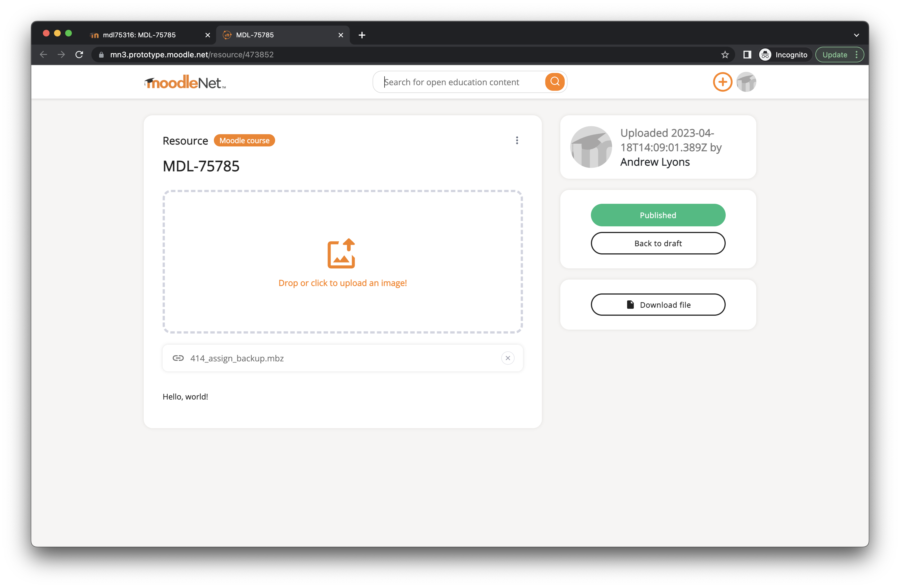Click the link icon beside 414_assign_backup.mbz
This screenshot has height=588, width=900.
(178, 358)
